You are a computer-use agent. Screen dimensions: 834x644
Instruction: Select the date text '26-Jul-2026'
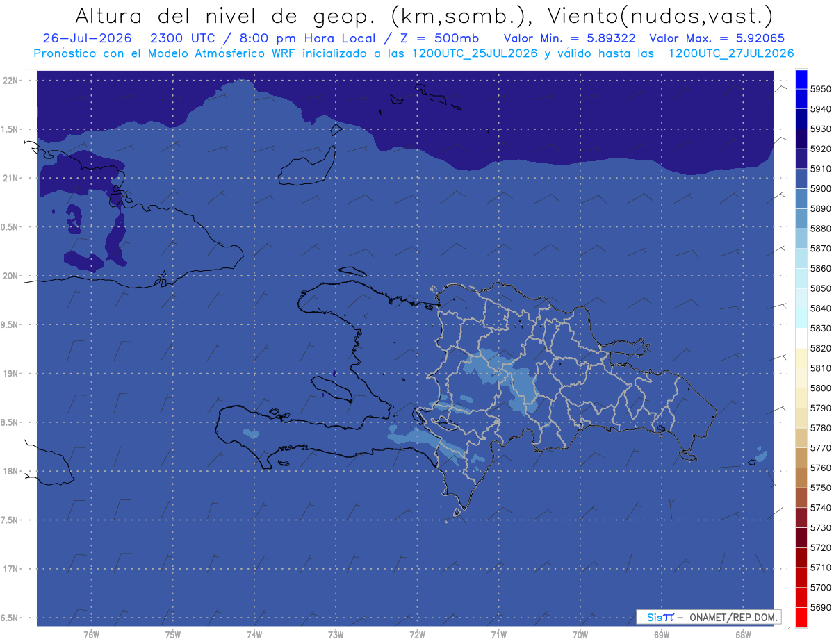87,38
